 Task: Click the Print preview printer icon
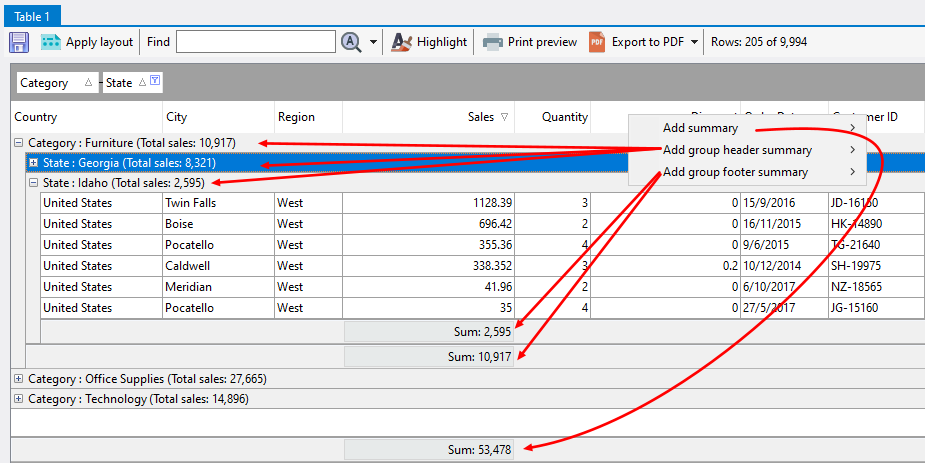pyautogui.click(x=493, y=42)
